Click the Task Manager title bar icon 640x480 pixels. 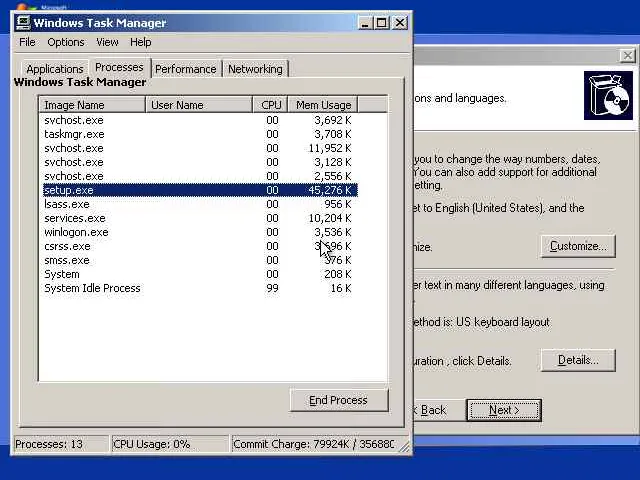pyautogui.click(x=23, y=23)
